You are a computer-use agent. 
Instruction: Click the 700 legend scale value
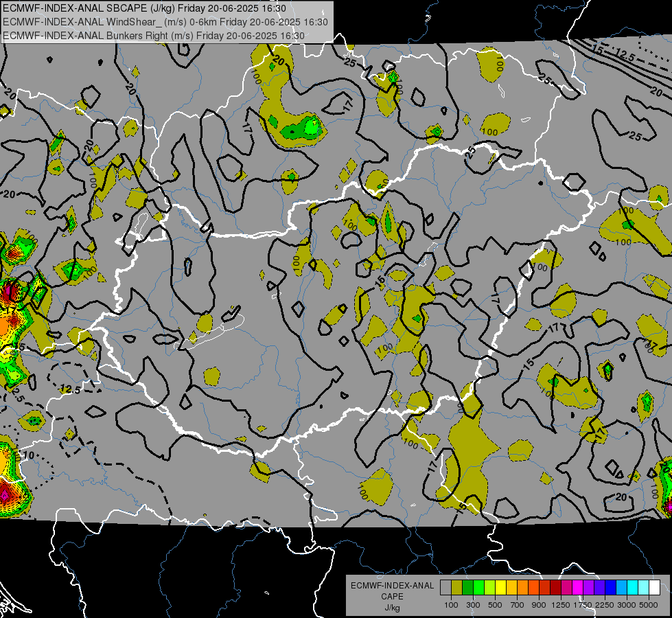point(518,605)
